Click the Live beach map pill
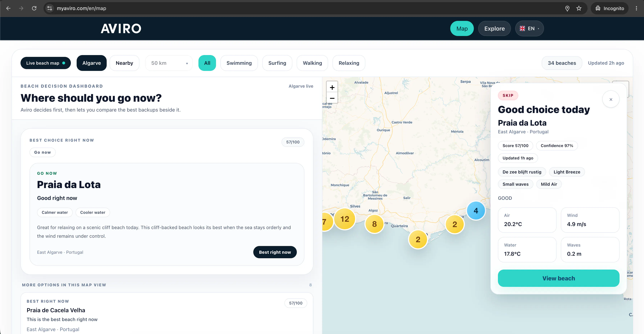The width and height of the screenshot is (644, 334). point(46,63)
